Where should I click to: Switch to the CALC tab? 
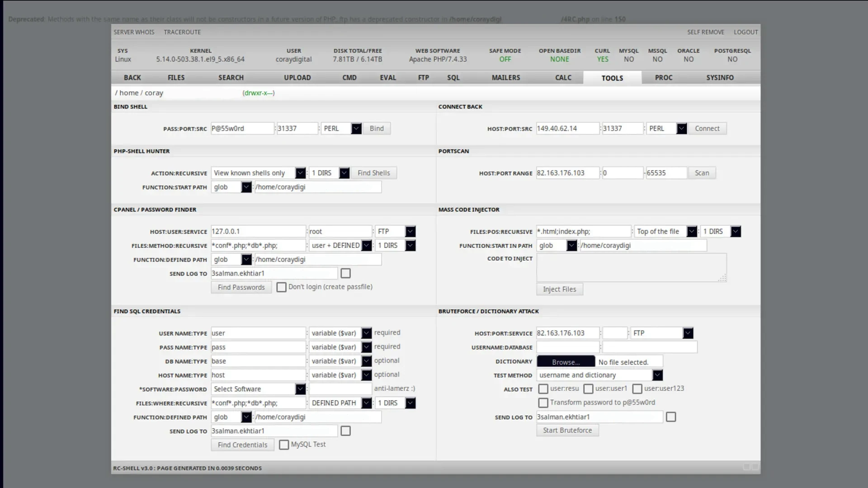click(563, 78)
